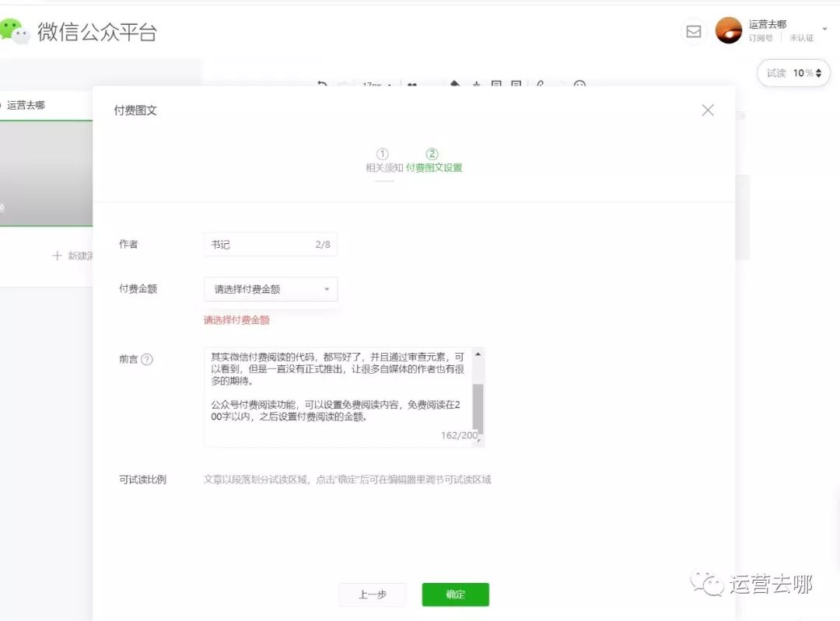Click the help icon next to 前言
The image size is (840, 621).
(x=147, y=359)
